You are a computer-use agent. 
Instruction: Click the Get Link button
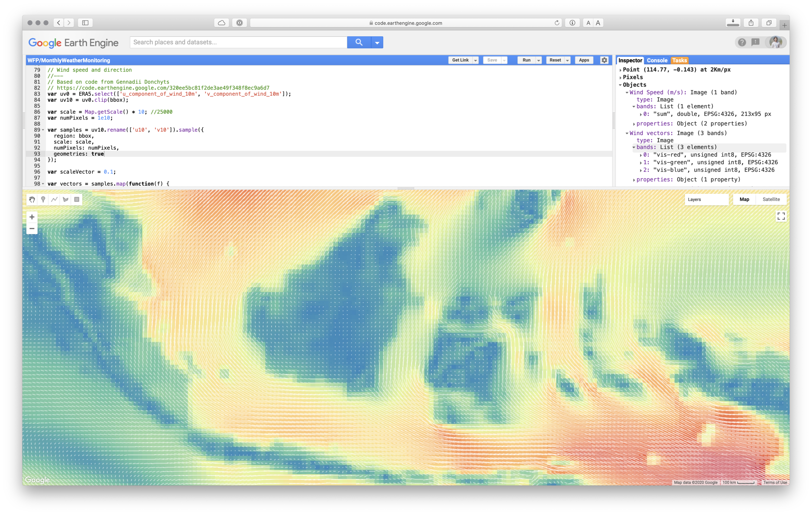[x=460, y=60]
